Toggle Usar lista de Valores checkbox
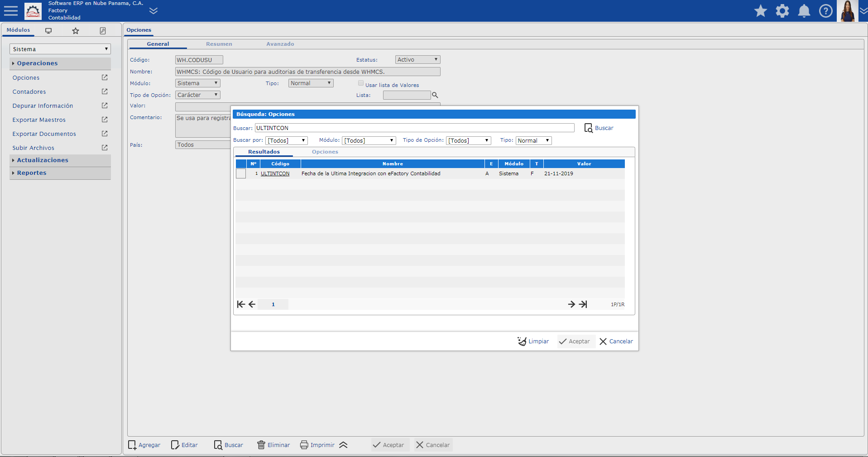868x457 pixels. pos(361,83)
